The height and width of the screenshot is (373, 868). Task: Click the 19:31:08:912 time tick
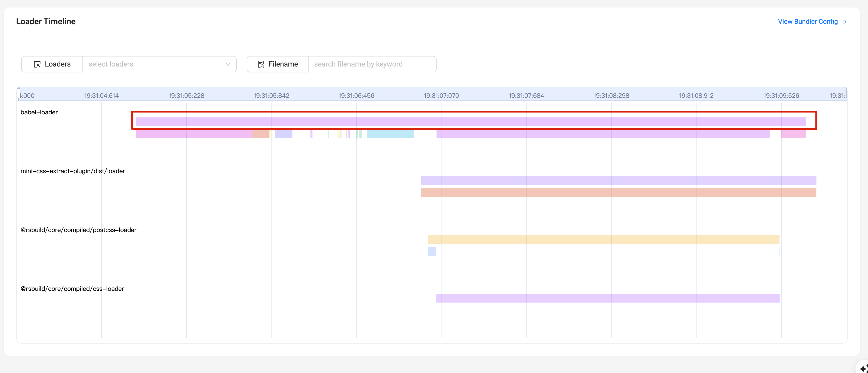coord(696,96)
